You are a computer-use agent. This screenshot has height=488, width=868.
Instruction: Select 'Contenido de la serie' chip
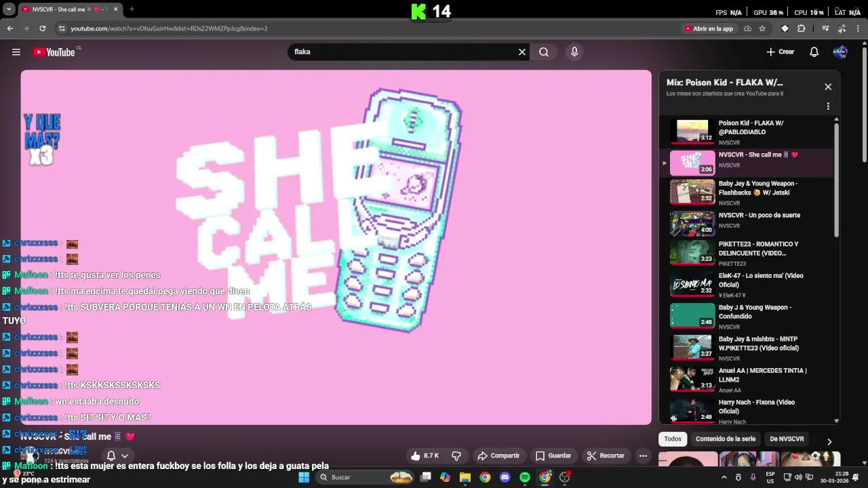click(x=726, y=439)
